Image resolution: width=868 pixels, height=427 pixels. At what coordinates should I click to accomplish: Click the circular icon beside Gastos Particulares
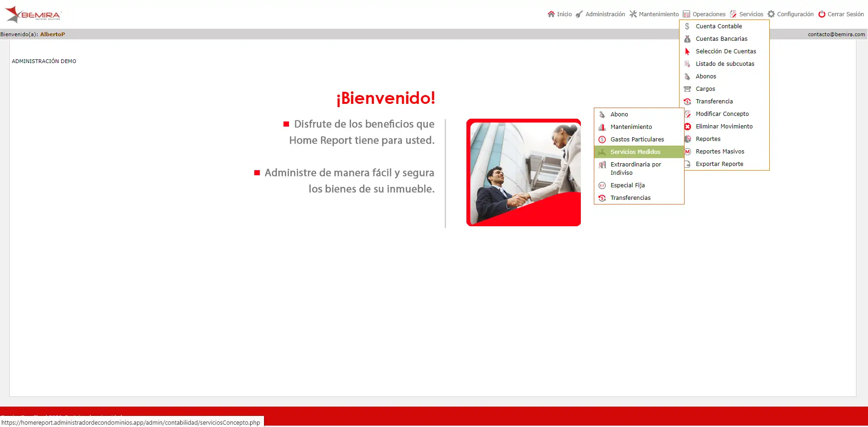click(602, 140)
